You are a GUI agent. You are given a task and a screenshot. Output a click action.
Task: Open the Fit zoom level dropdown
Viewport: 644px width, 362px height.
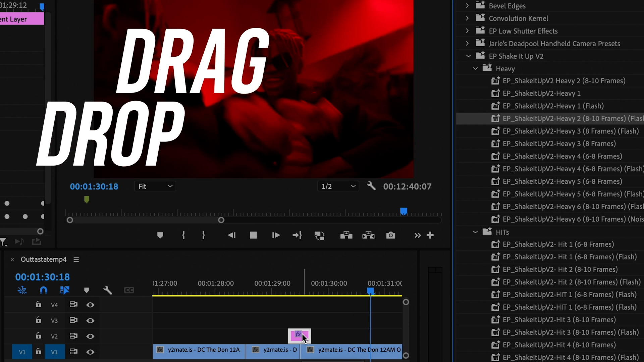[x=155, y=186]
